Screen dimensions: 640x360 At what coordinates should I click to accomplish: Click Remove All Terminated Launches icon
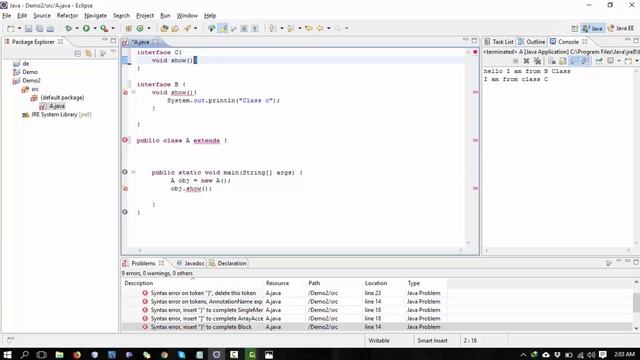pyautogui.click(x=537, y=61)
